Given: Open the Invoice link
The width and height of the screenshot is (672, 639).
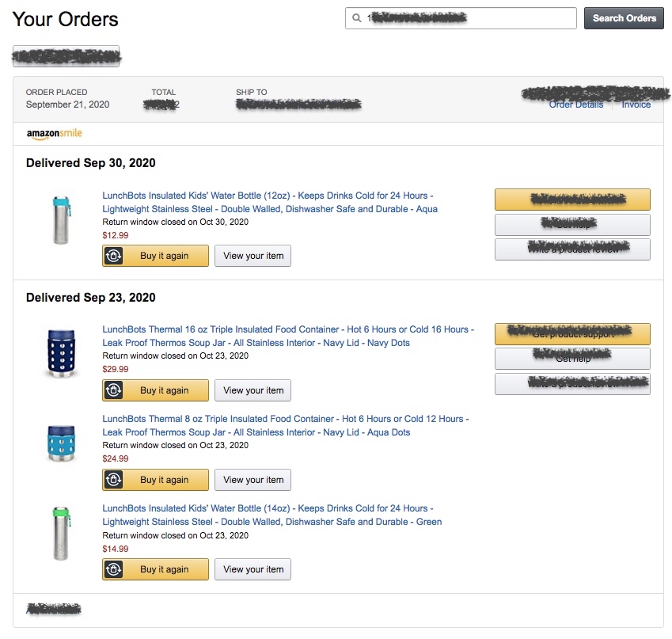Looking at the screenshot, I should tap(636, 105).
